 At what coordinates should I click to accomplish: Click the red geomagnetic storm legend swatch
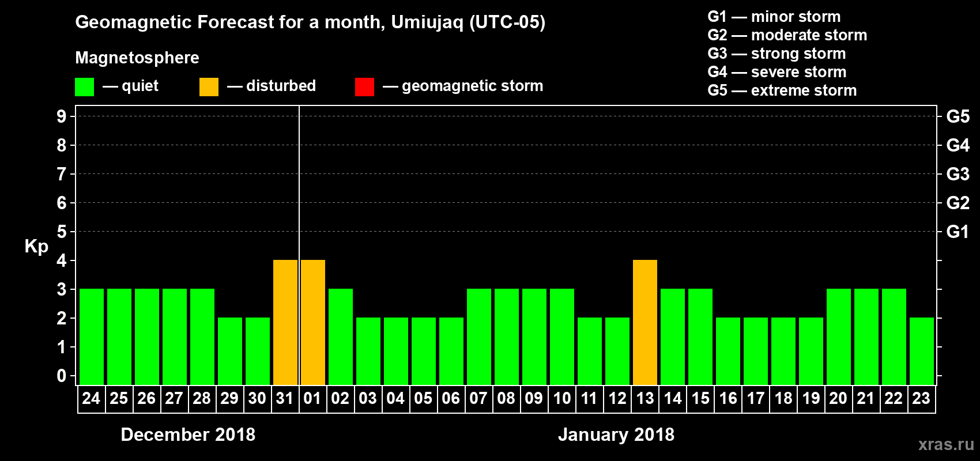click(365, 87)
